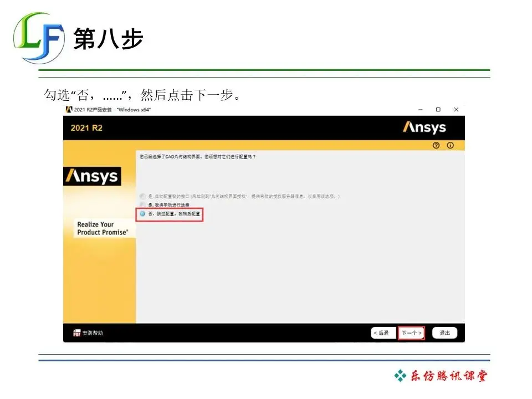The image size is (532, 399).
Task: Click the '下一个 >' next button
Action: 412,333
